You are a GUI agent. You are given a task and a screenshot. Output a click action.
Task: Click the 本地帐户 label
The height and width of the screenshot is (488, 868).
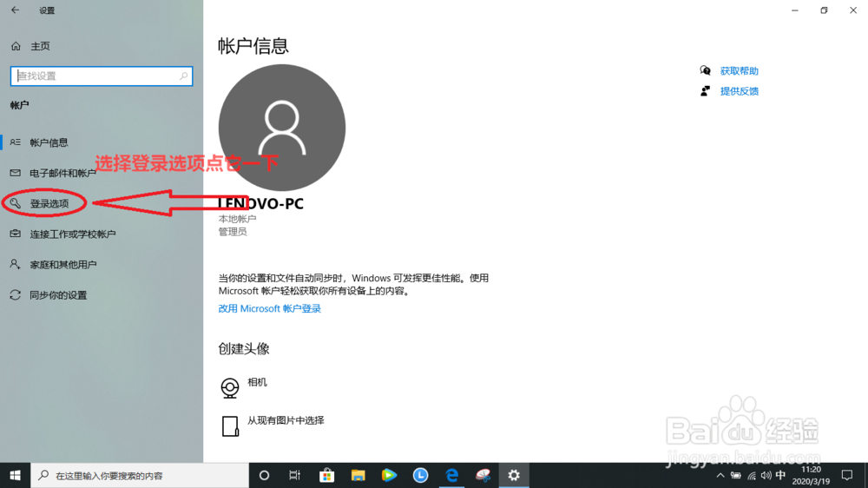pos(237,219)
